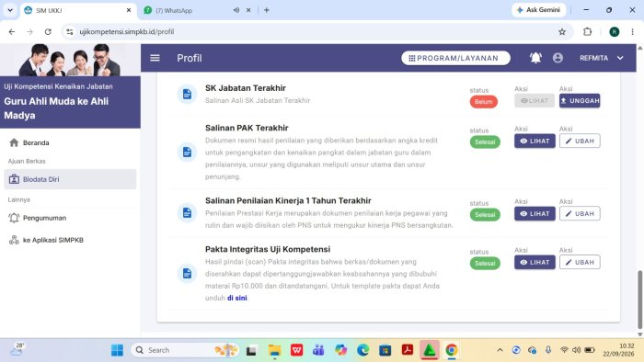Click document icon of Salinan Penilaian Kinerja
The image size is (644, 362).
(x=187, y=213)
